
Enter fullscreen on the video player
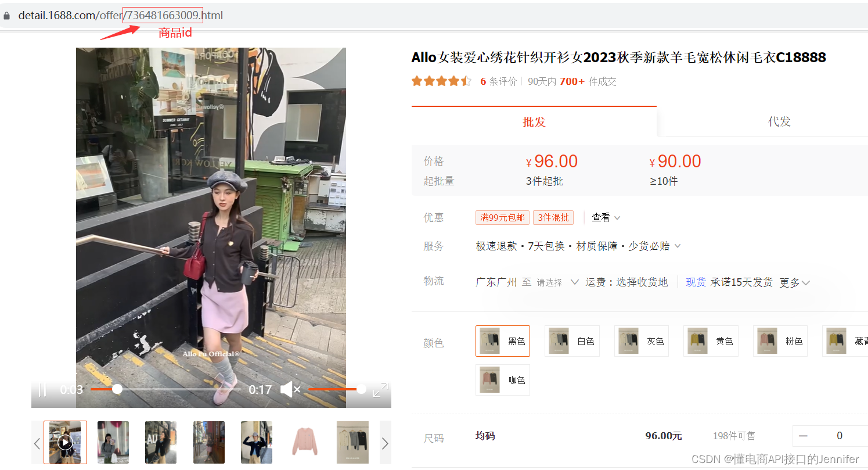(x=380, y=390)
